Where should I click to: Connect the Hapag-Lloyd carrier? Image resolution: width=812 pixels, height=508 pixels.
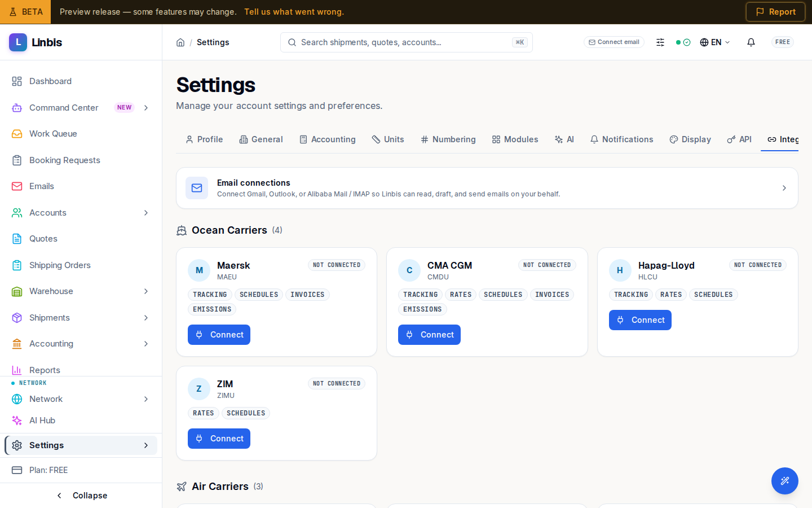(x=640, y=320)
